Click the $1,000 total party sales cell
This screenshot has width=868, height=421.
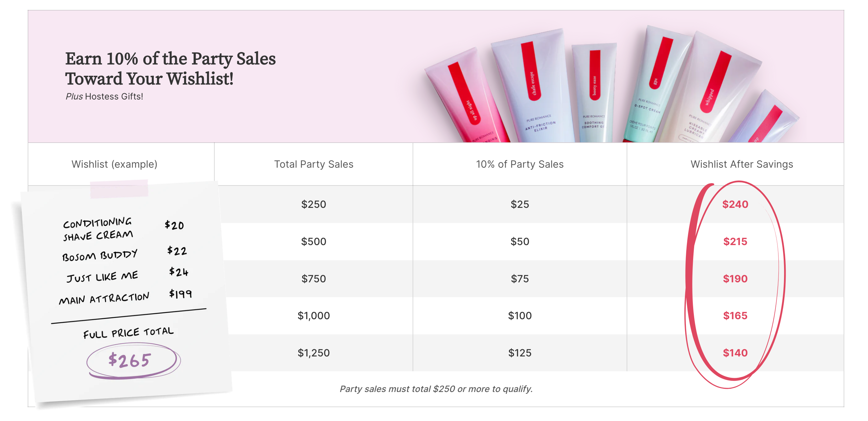[x=313, y=316]
